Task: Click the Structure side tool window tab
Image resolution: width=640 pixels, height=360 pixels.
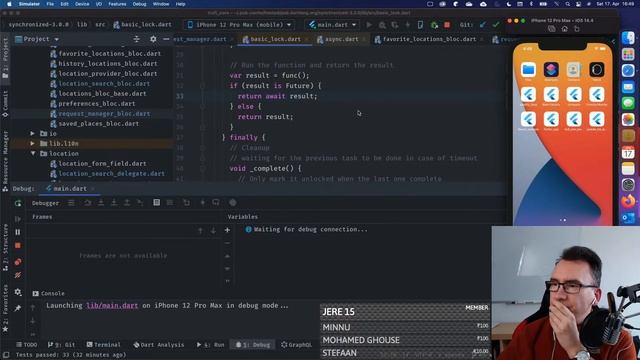Action: [5, 247]
